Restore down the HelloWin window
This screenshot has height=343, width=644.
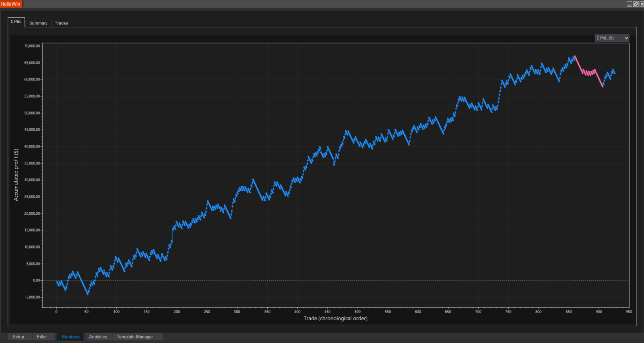click(x=636, y=4)
